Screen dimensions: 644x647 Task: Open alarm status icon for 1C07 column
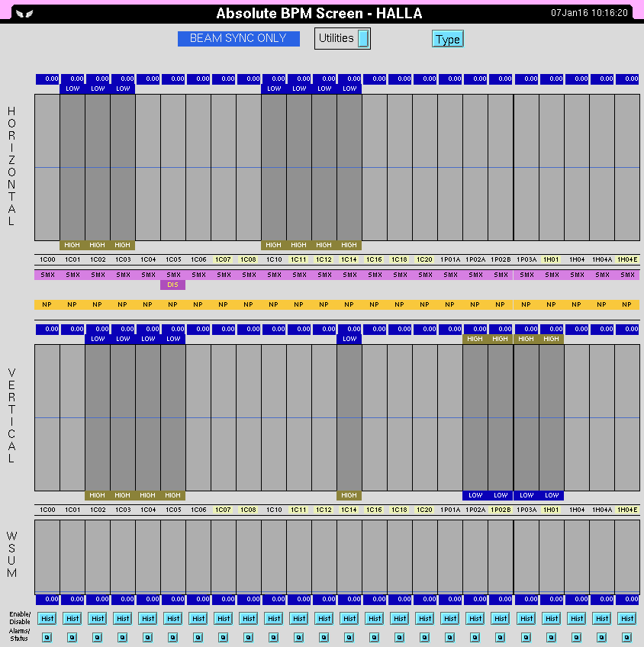point(224,638)
